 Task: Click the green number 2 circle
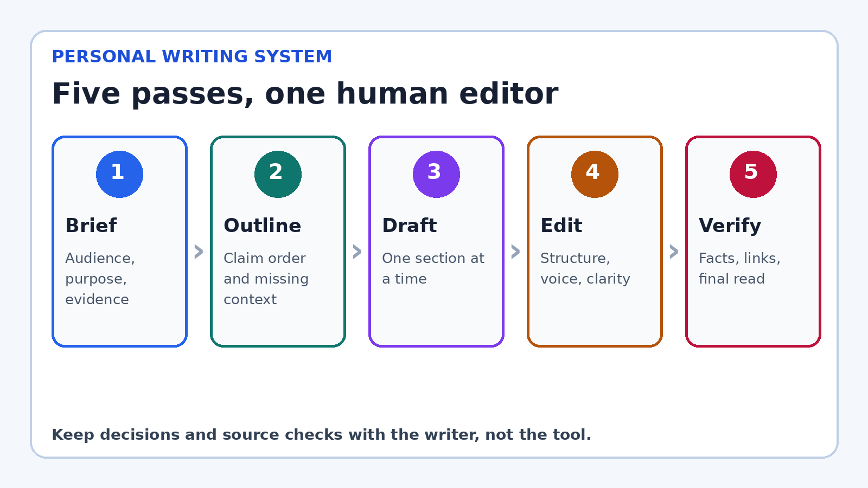tap(278, 174)
